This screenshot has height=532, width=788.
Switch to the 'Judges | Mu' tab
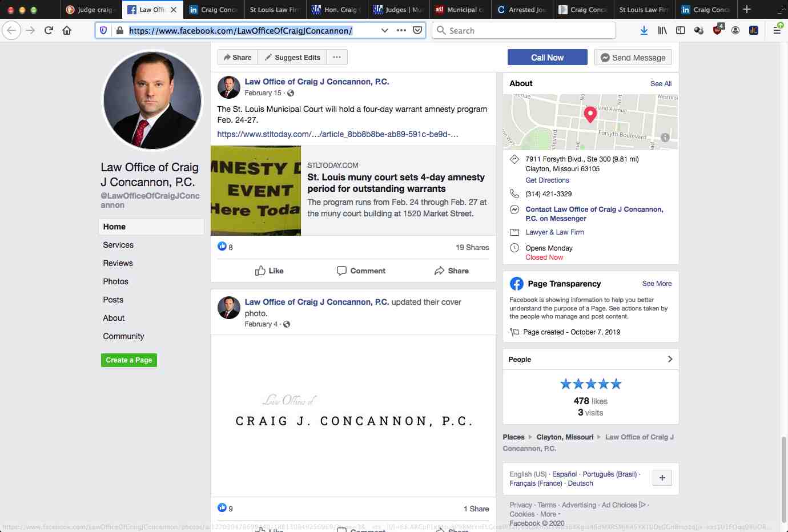pyautogui.click(x=398, y=10)
